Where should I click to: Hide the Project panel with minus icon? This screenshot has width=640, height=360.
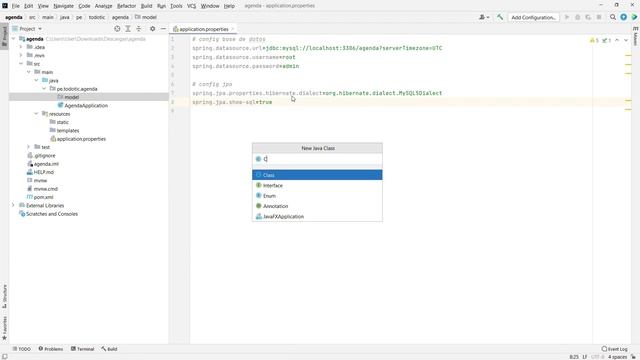[163, 29]
